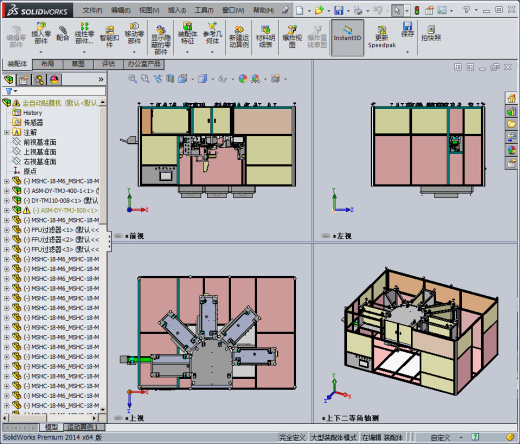This screenshot has width=520, height=444.
Task: Switch to the 评估 (Evaluate) tab
Action: pyautogui.click(x=108, y=64)
